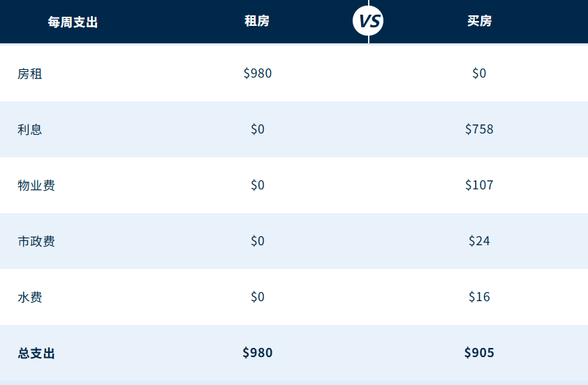Click the 买房 column header
588x385 pixels.
(479, 21)
